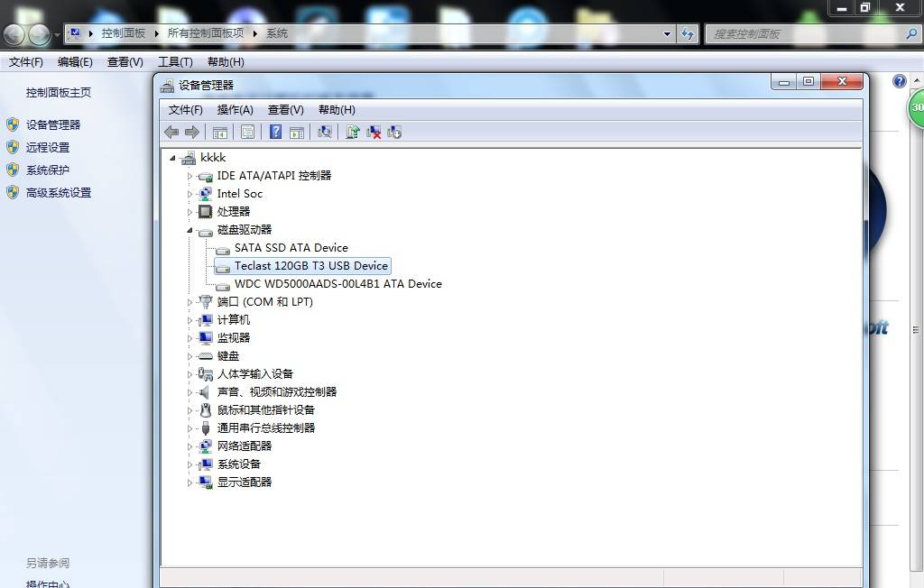Open 编辑(E) menu in Control Panel window
Screen dimensions: 924x588
[x=75, y=62]
